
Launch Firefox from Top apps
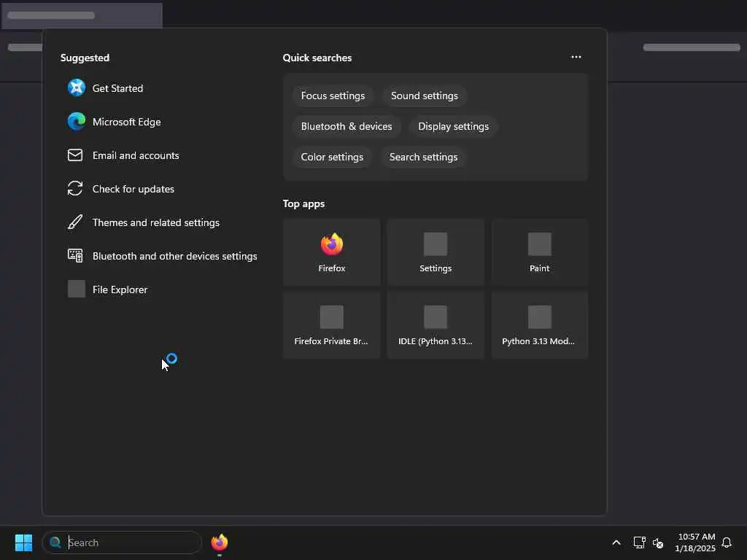tap(332, 252)
